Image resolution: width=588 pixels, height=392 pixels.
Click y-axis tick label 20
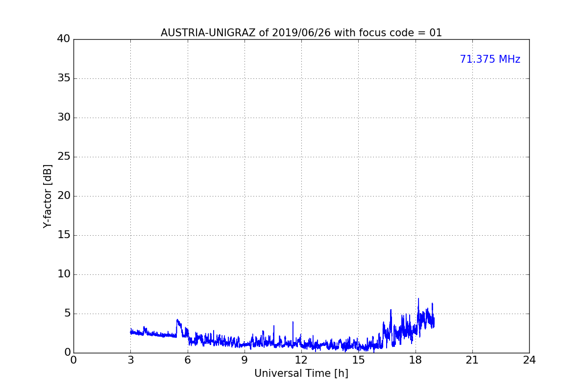pos(64,196)
